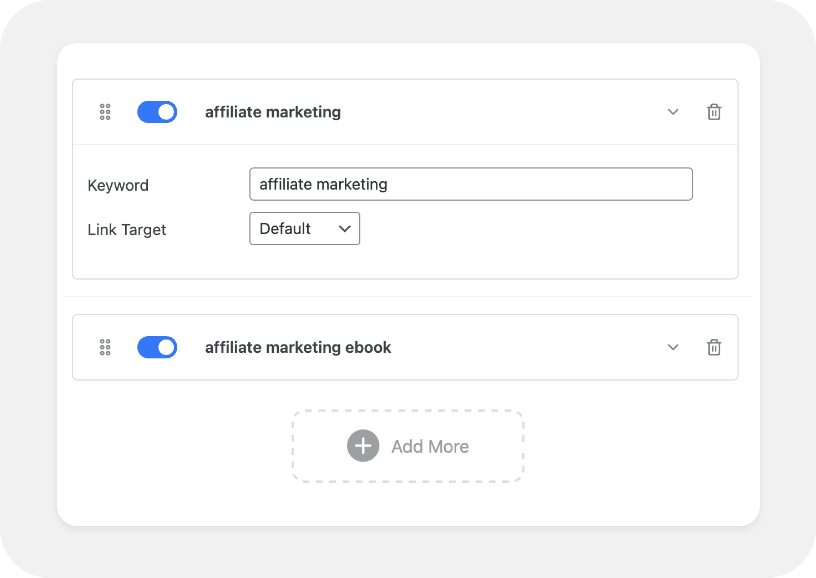The height and width of the screenshot is (578, 816).
Task: Delete the affiliate marketing ebook entry
Action: [714, 347]
